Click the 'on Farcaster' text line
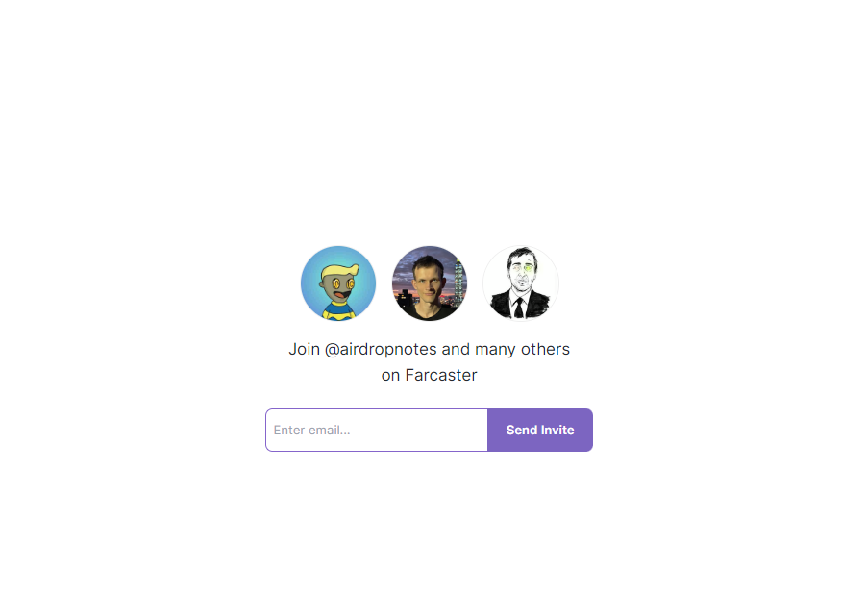Viewport: 866px width, 616px height. (429, 376)
